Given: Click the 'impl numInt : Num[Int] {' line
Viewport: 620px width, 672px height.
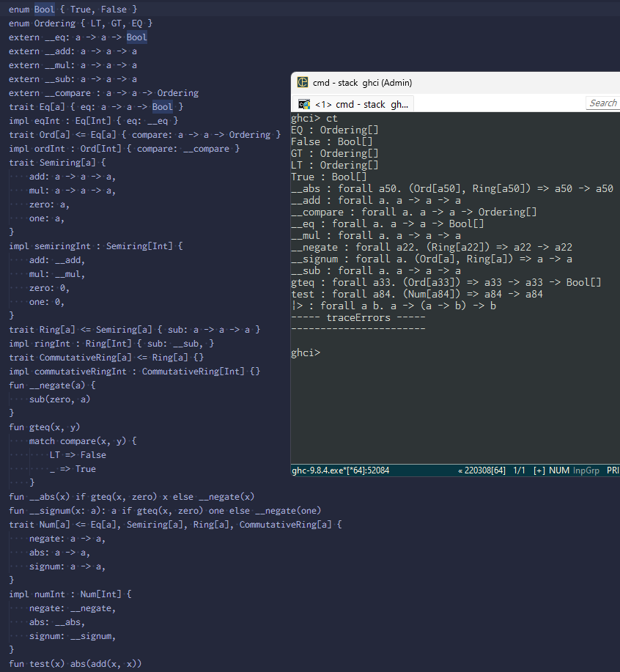Looking at the screenshot, I should 70,594.
